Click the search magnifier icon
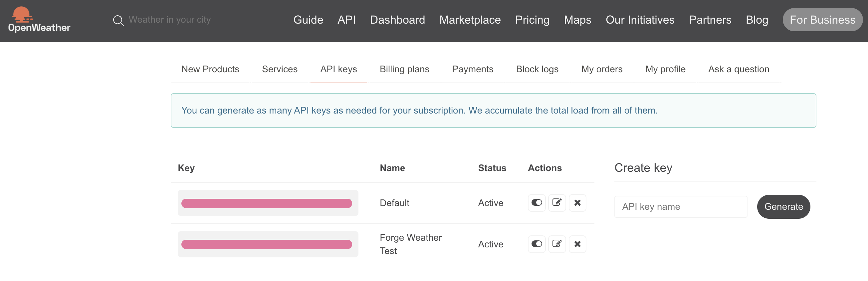 [118, 20]
